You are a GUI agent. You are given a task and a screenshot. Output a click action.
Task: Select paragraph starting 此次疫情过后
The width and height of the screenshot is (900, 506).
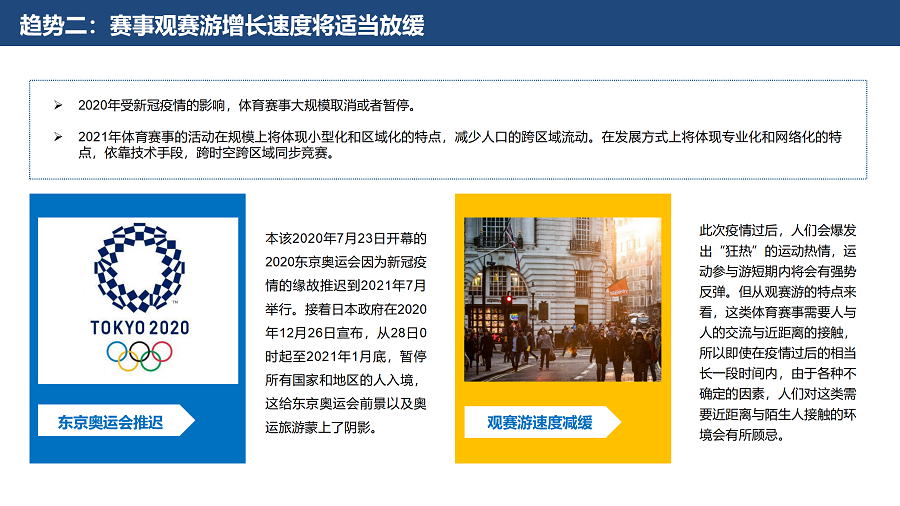(778, 333)
